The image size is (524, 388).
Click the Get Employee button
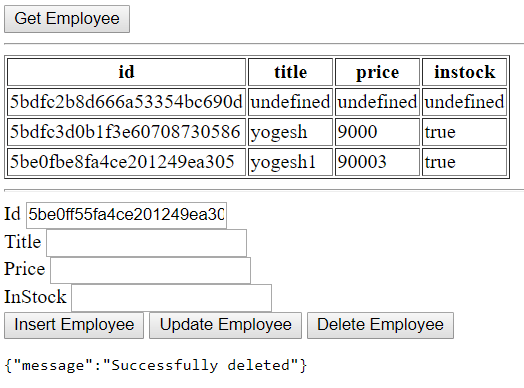tap(67, 19)
